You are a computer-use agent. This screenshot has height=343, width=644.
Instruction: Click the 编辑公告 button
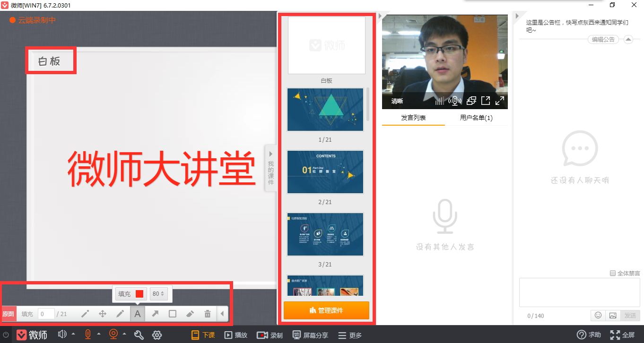(604, 39)
